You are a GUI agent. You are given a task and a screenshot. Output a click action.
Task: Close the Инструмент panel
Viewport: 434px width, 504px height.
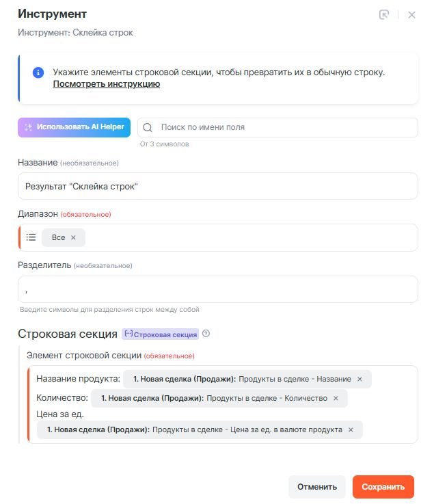pos(411,14)
